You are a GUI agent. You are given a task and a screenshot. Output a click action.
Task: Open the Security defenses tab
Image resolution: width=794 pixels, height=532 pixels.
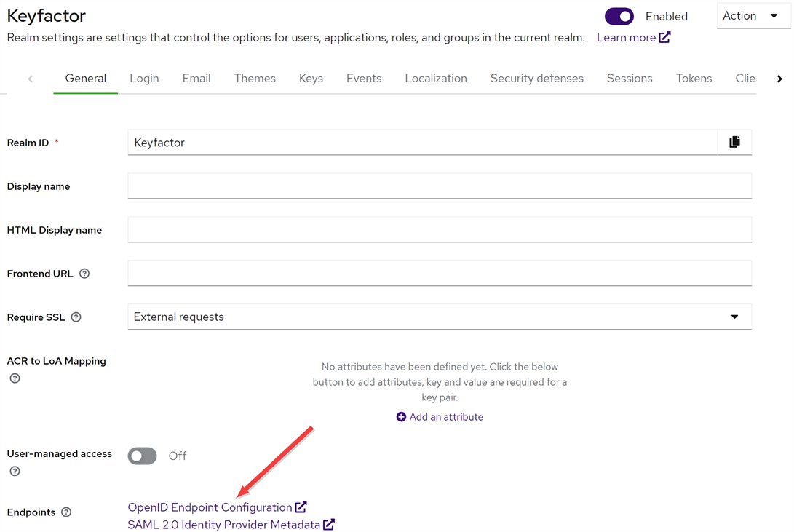click(536, 79)
